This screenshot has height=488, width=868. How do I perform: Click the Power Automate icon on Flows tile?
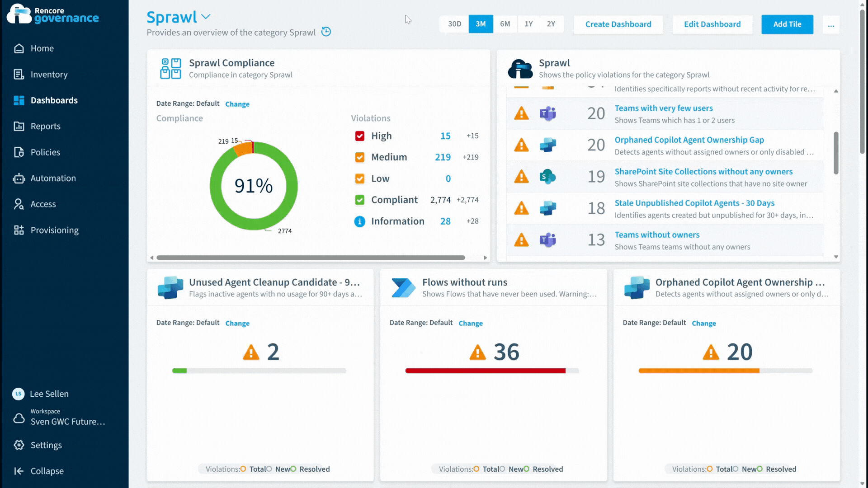tap(403, 288)
